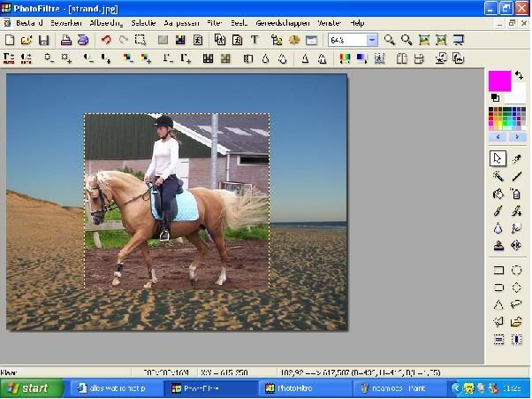
Task: Apply the Grayscale filter icon
Action: coord(208,58)
